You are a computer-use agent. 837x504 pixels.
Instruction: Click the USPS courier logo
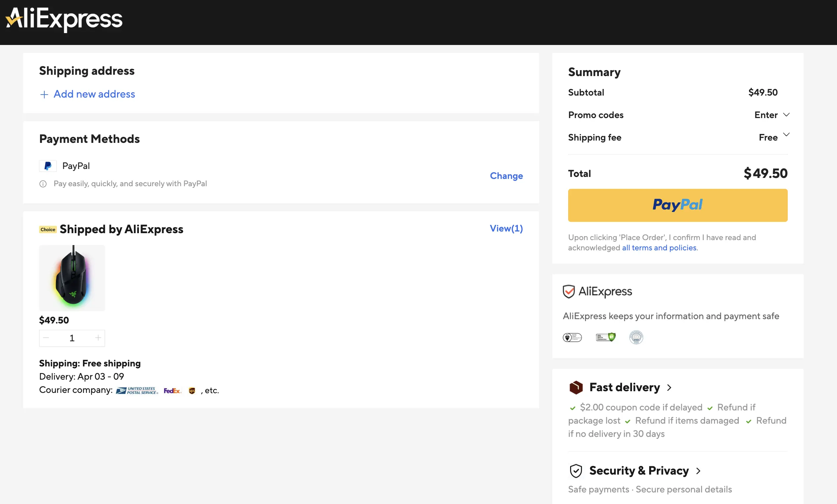[x=137, y=391]
